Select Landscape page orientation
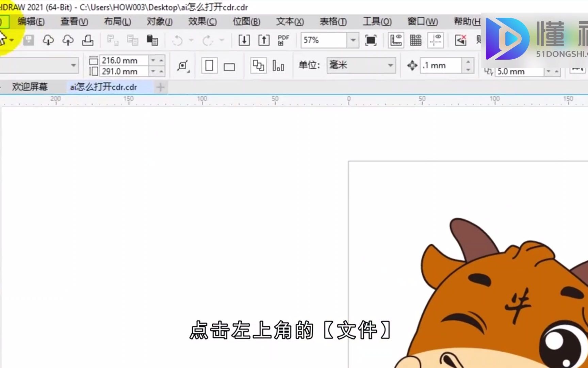 point(229,66)
